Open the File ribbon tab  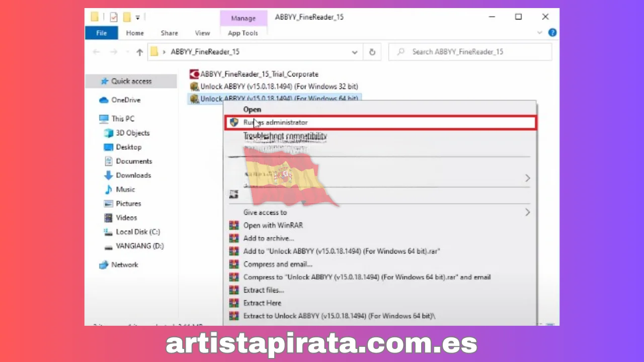[101, 33]
